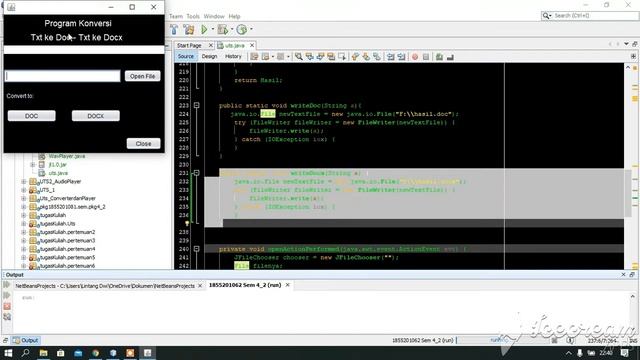This screenshot has height=360, width=640.
Task: Click the file path text field in Program Konversi
Action: pyautogui.click(x=62, y=76)
